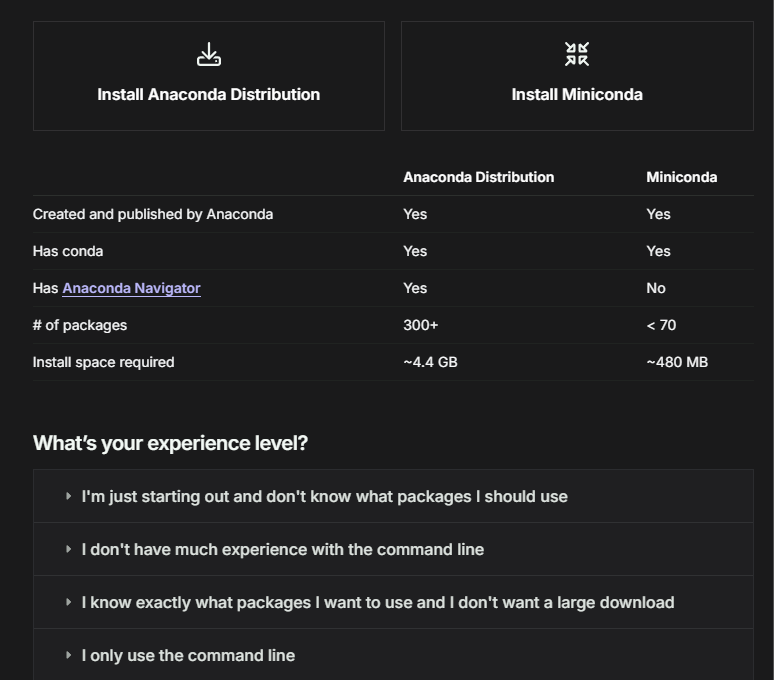The image size is (774, 680).
Task: Click the "No" value in Anaconda Navigator row
Action: click(x=656, y=288)
